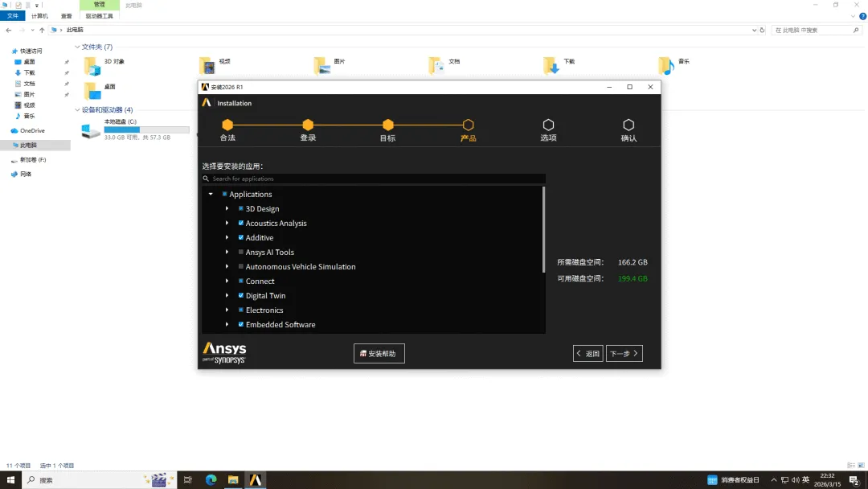Open the 音乐 folder icon in Explorer
868x489 pixels.
(x=666, y=67)
